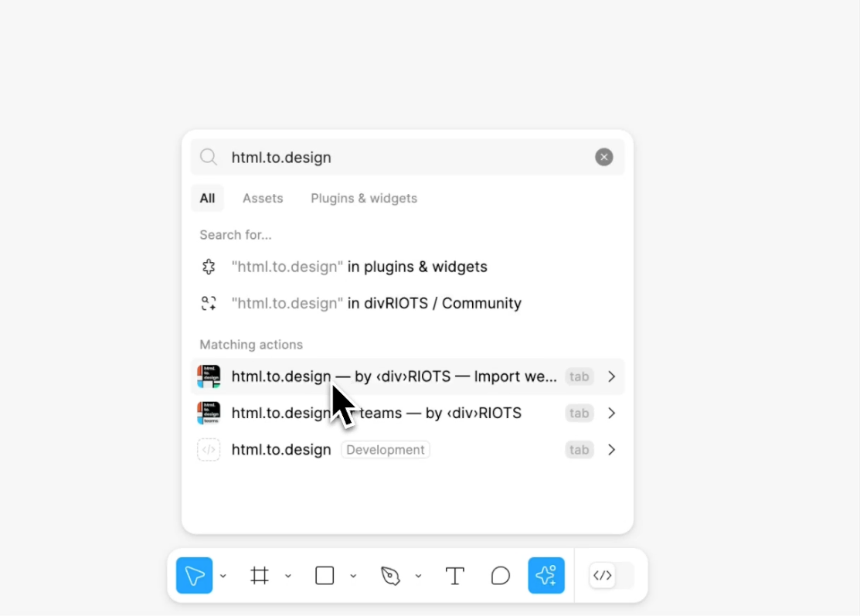Click the "Matching actions" heading
This screenshot has width=860, height=616.
(251, 345)
